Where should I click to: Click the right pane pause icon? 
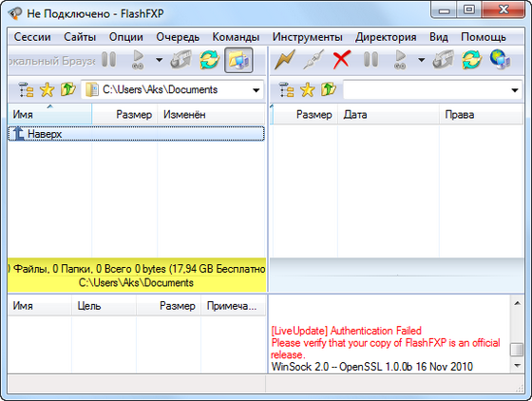point(370,60)
